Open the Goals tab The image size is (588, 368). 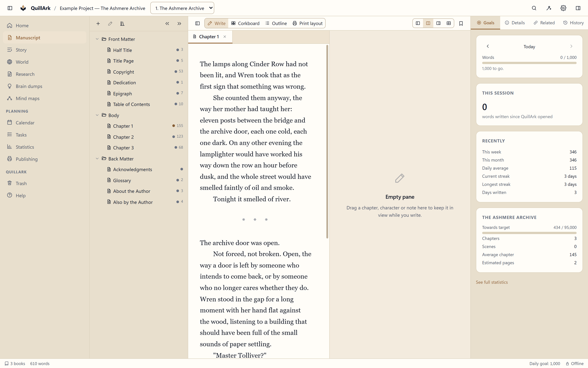(x=485, y=23)
